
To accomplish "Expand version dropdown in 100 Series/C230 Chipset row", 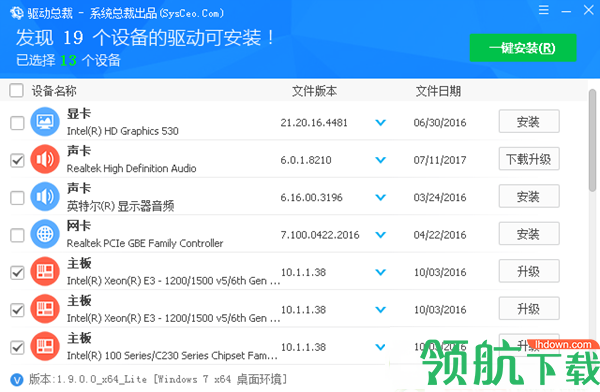I will 380,347.
